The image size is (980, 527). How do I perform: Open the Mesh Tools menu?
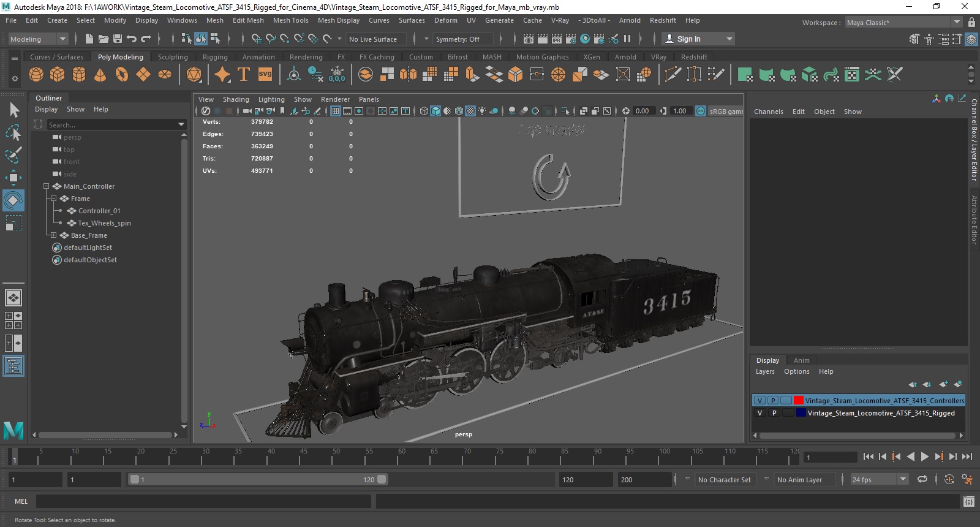(x=290, y=20)
